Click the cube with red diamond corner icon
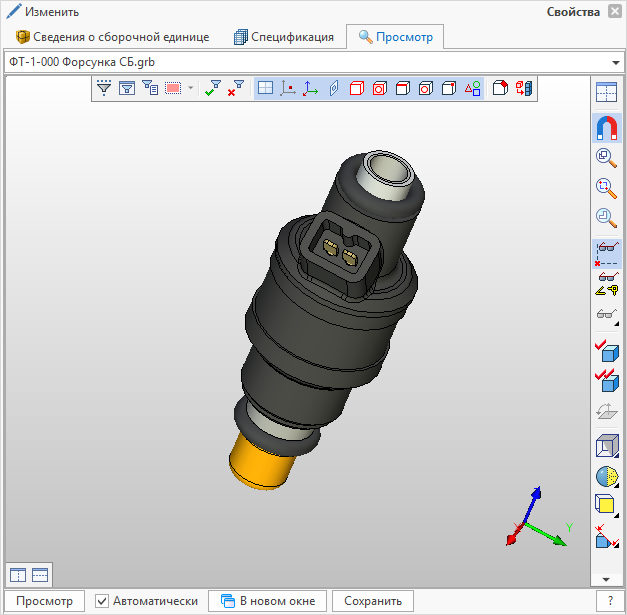The image size is (627, 615). tap(500, 88)
